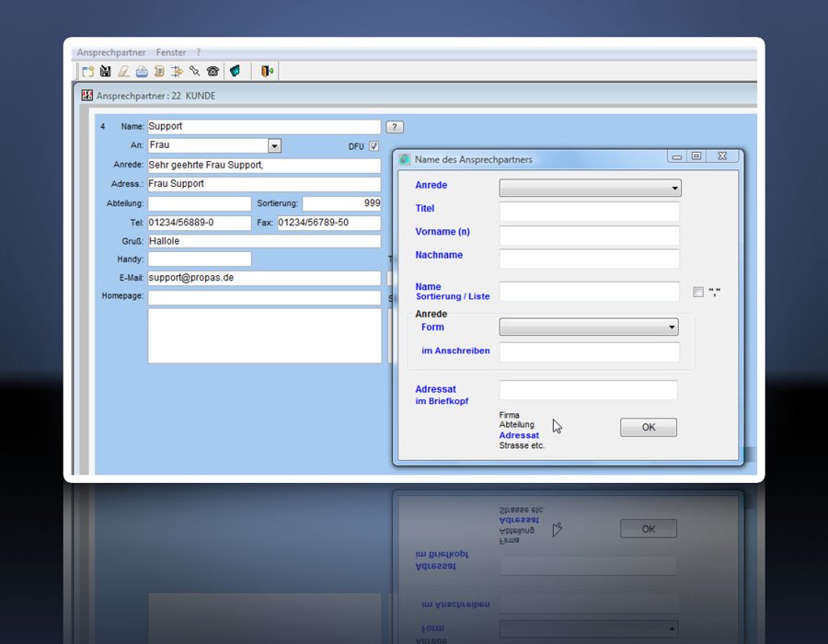Click the Vorname (n) field
Viewport: 828px width, 644px height.
pos(590,236)
